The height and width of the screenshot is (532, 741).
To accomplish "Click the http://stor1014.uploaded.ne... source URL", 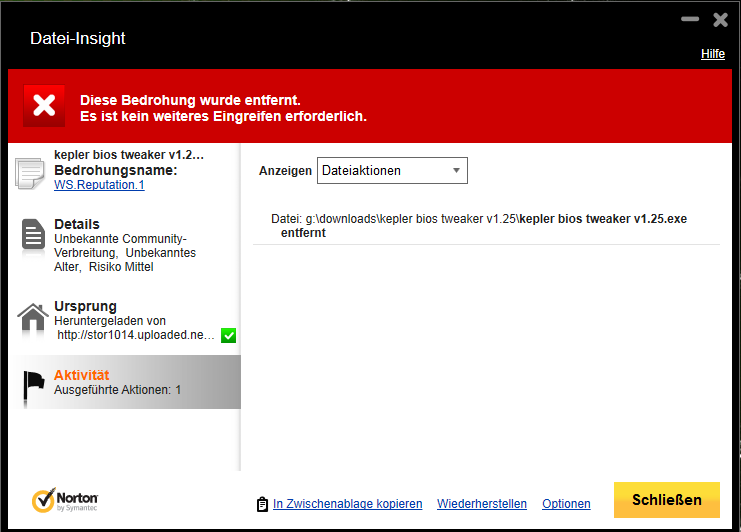I will [x=136, y=335].
